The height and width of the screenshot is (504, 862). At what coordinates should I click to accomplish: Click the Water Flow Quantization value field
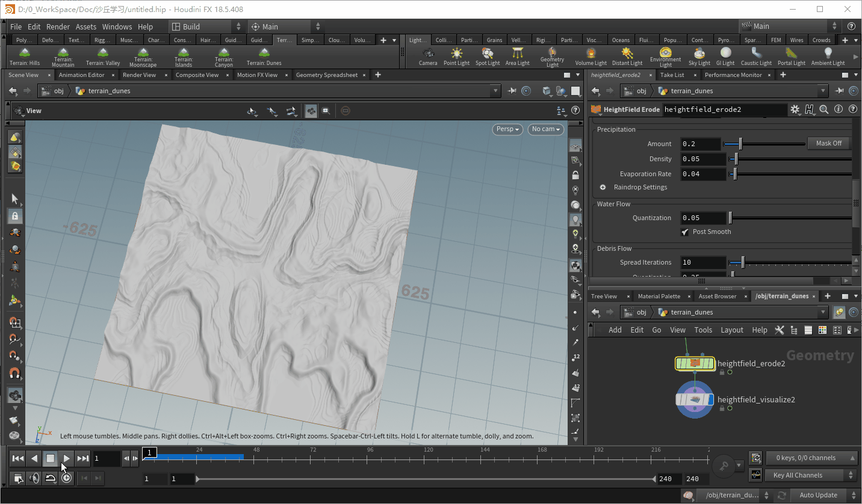pyautogui.click(x=702, y=218)
